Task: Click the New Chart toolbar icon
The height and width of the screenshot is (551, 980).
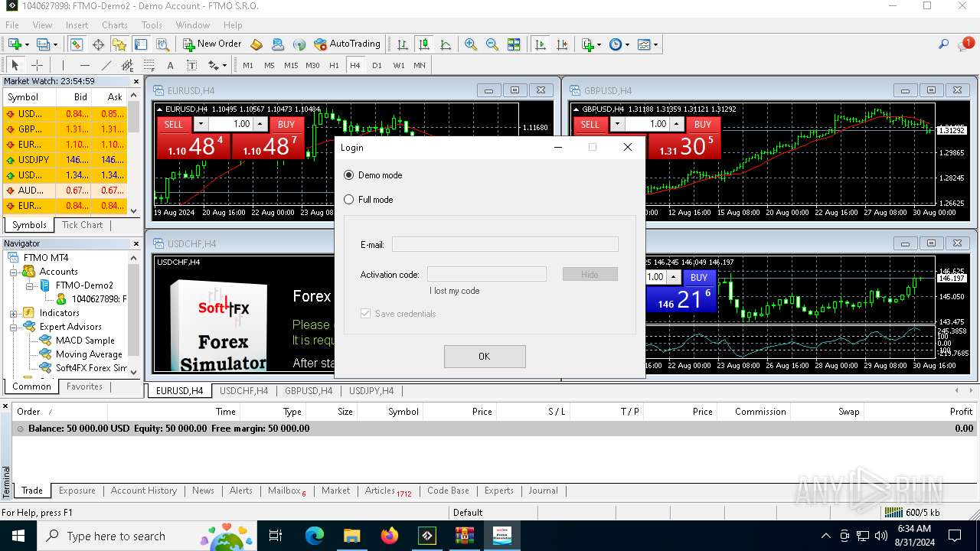Action: [x=15, y=44]
